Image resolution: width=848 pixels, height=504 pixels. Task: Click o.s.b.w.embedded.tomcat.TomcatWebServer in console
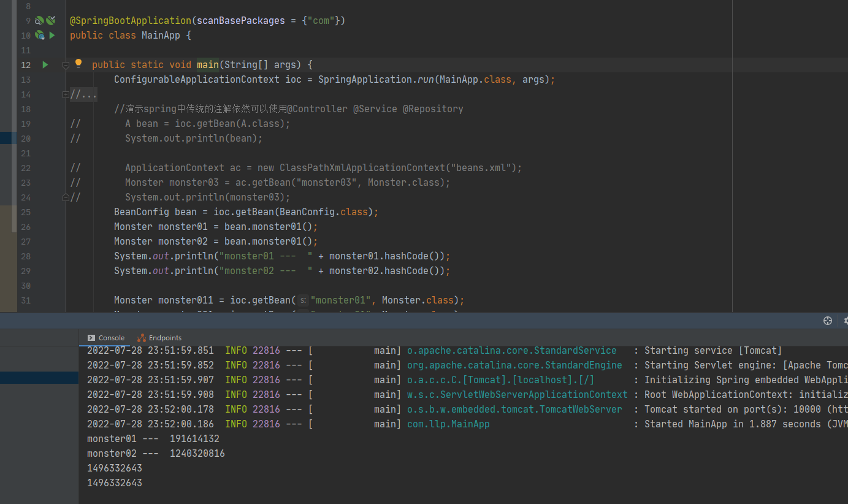pyautogui.click(x=514, y=410)
